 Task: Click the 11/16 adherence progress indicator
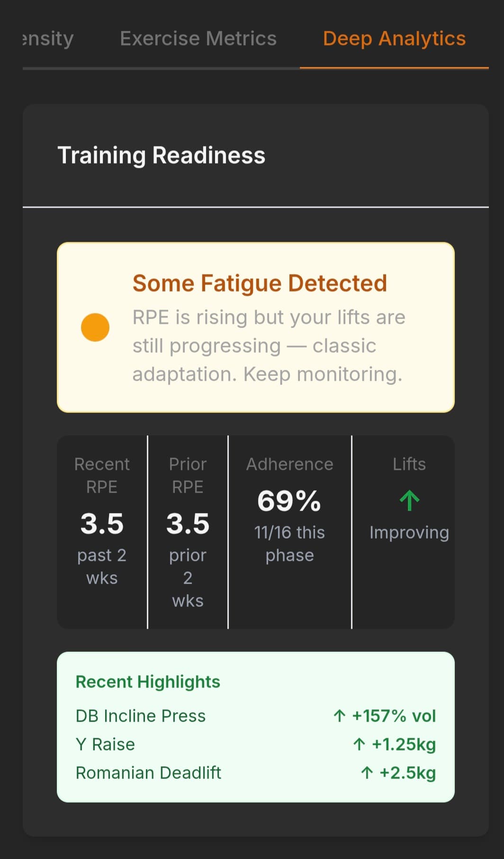[289, 543]
